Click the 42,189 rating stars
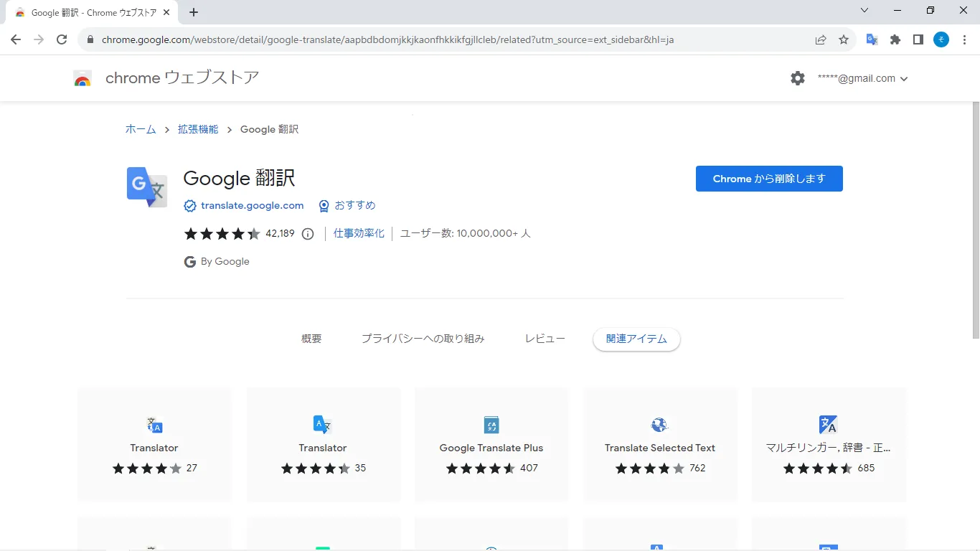Screen dimensions: 980x551 [222, 234]
